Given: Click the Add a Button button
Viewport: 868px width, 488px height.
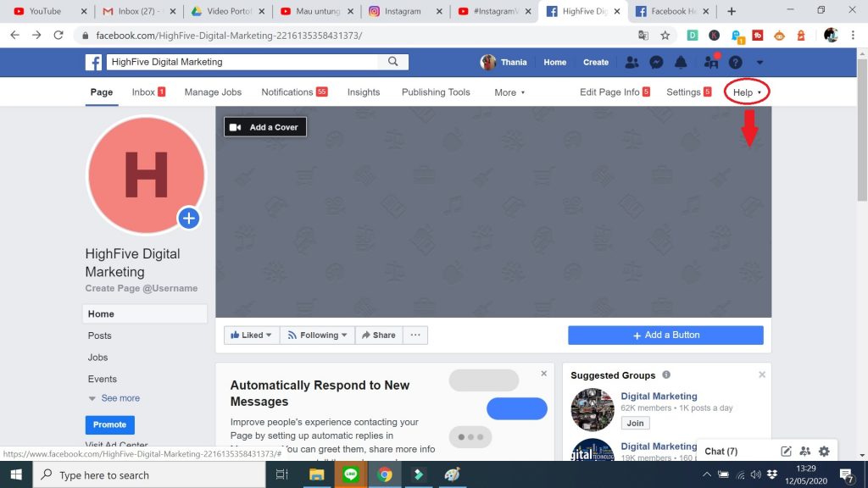Looking at the screenshot, I should coord(665,335).
